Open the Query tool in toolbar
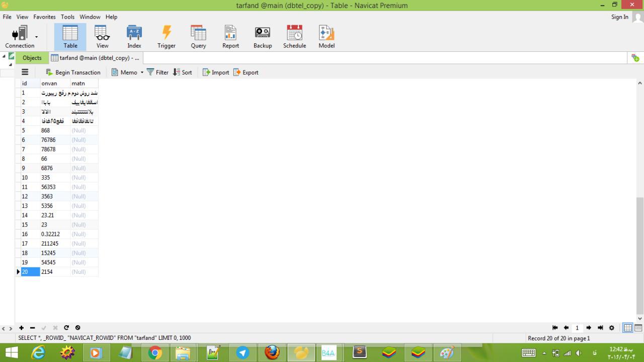The image size is (644, 362). [198, 37]
